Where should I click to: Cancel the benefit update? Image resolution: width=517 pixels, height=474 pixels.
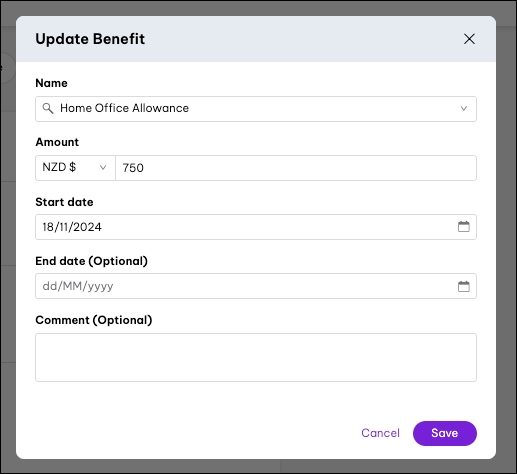380,433
